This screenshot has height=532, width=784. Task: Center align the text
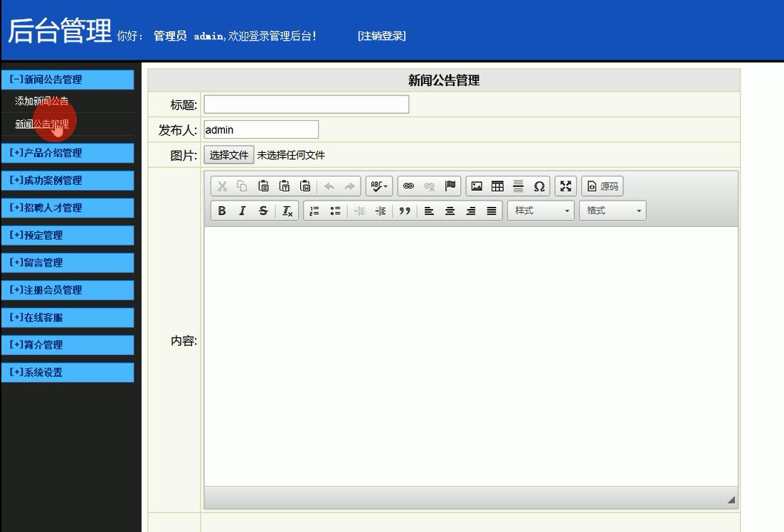tap(450, 211)
